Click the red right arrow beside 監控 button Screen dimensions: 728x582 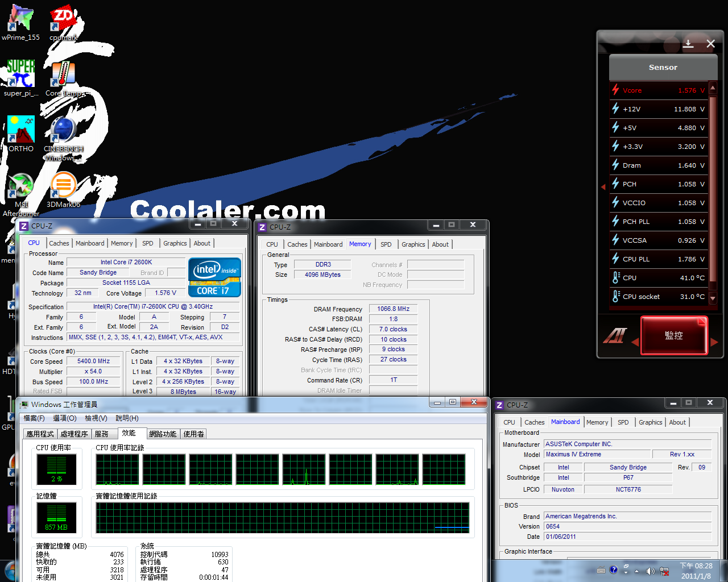715,342
